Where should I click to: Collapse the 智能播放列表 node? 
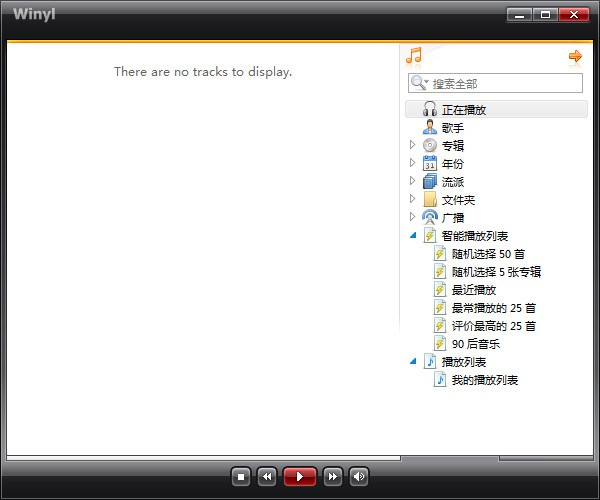[413, 235]
